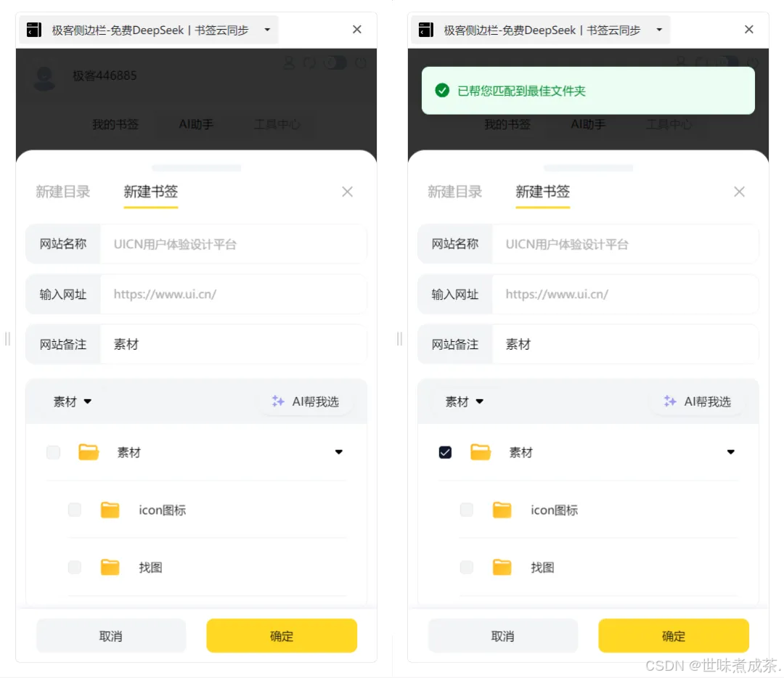
Task: Check the 素材 folder checkbox in left panel
Action: [x=54, y=452]
